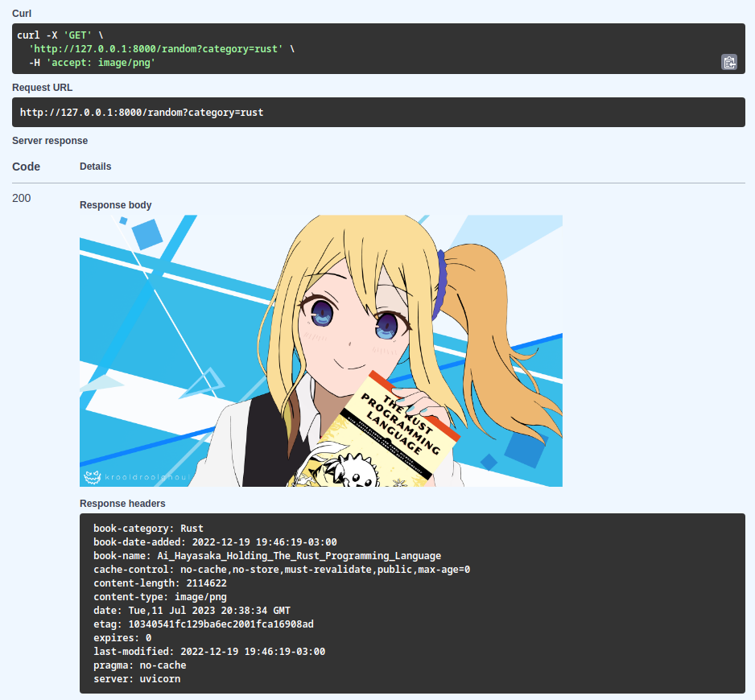Click the date: Tue,11 Jul 2023 line

tap(192, 611)
